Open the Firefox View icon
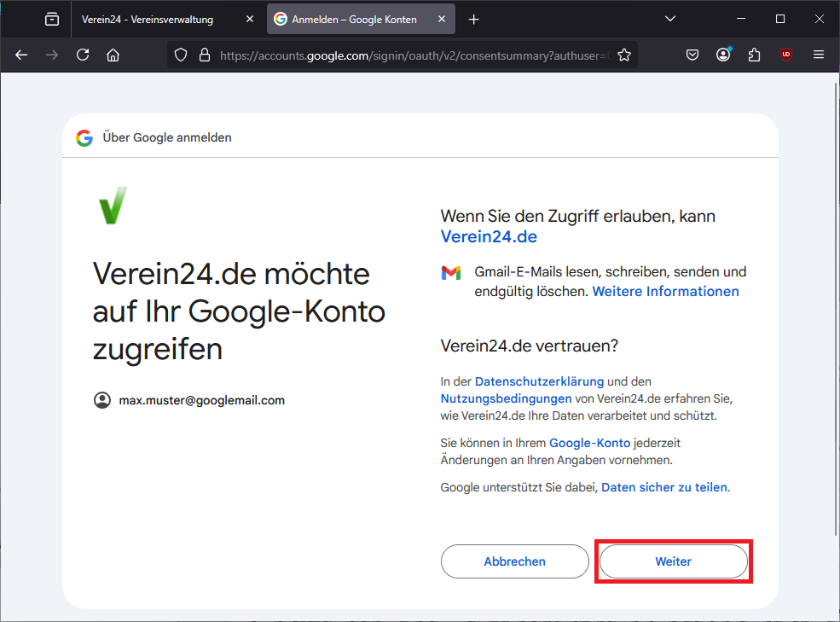 coord(52,20)
